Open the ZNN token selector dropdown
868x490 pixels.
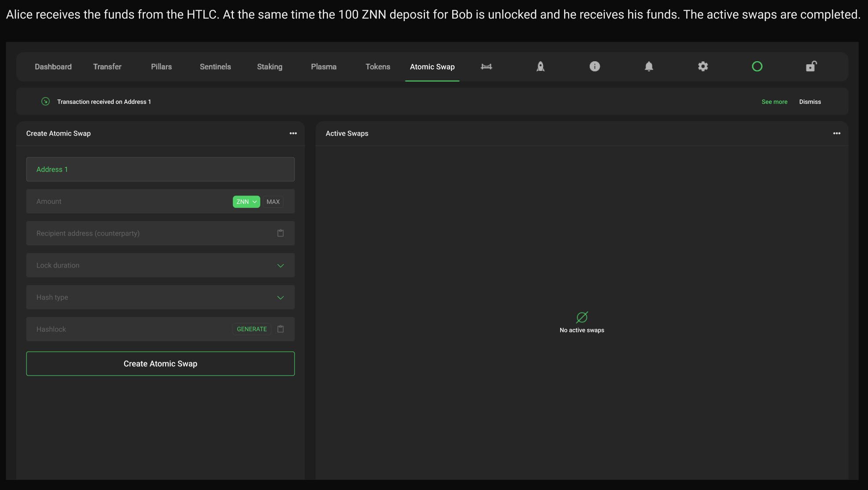(x=246, y=202)
